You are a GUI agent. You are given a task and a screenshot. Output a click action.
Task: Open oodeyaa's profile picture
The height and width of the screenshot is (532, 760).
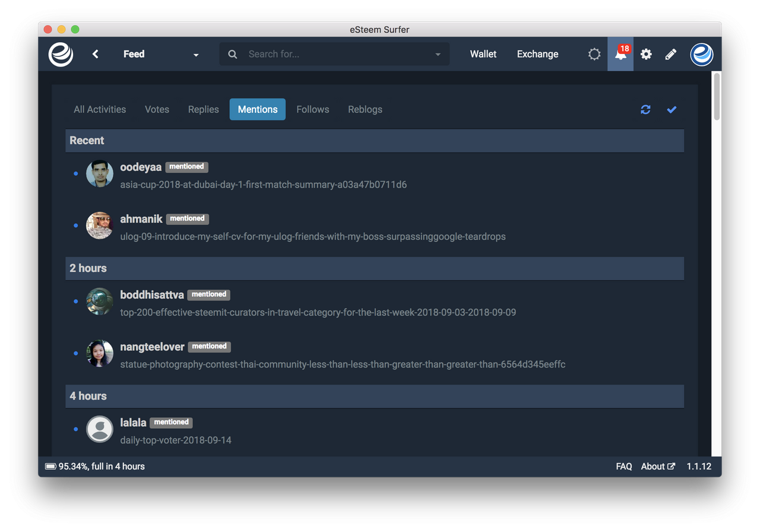click(99, 173)
